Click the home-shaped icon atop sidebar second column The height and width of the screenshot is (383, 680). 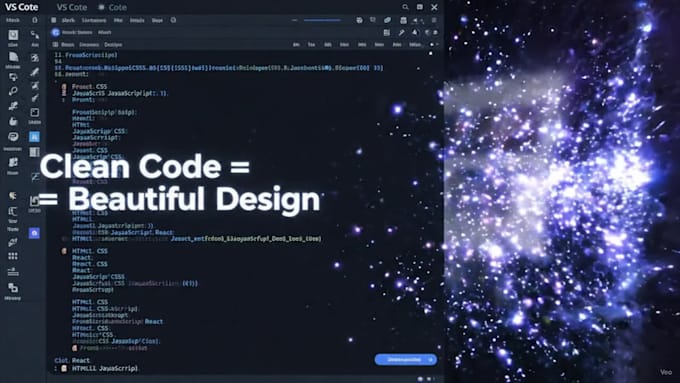tap(35, 20)
